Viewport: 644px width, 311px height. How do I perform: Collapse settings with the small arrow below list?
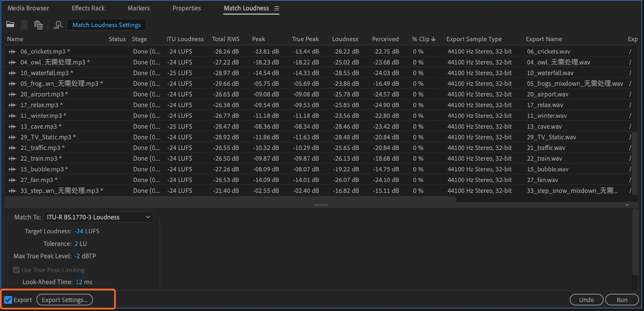(627, 205)
